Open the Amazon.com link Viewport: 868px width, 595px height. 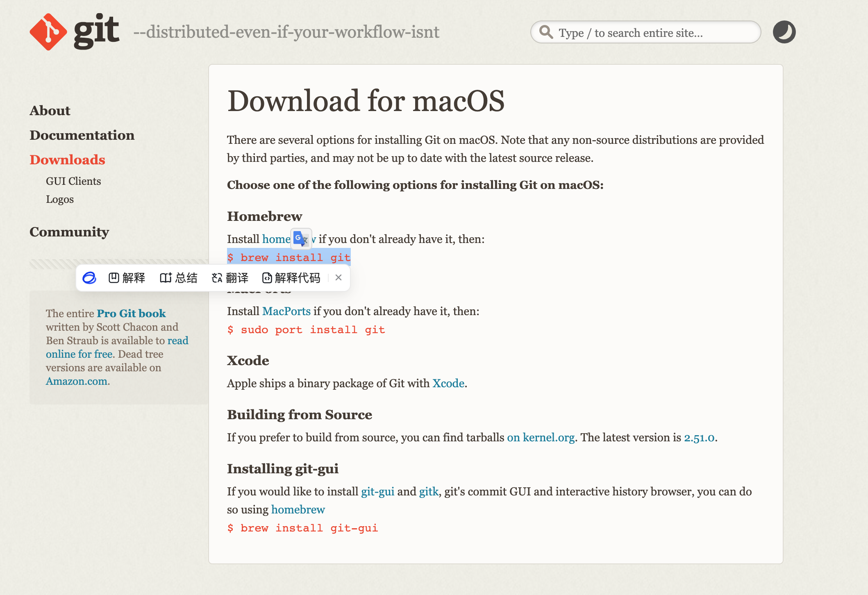point(77,381)
